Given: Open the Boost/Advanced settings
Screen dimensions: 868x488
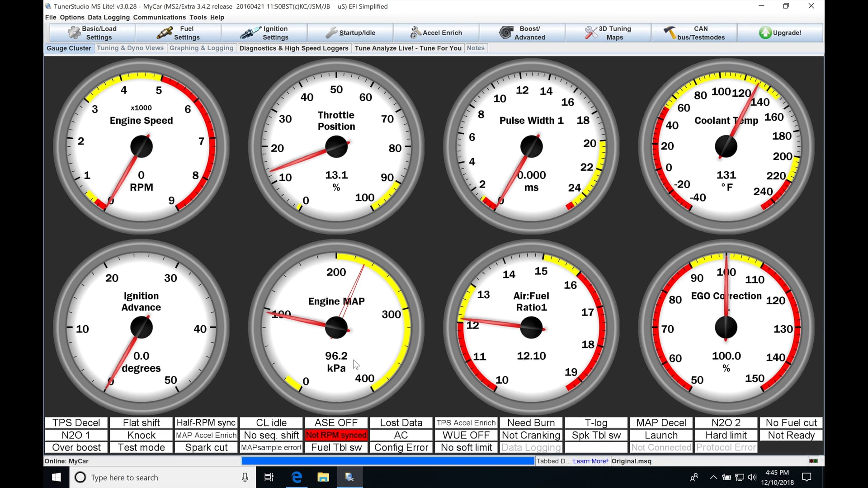Looking at the screenshot, I should pyautogui.click(x=522, y=32).
